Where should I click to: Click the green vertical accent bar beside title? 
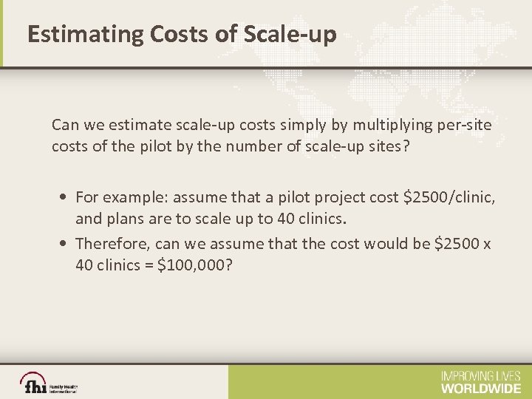(2, 33)
